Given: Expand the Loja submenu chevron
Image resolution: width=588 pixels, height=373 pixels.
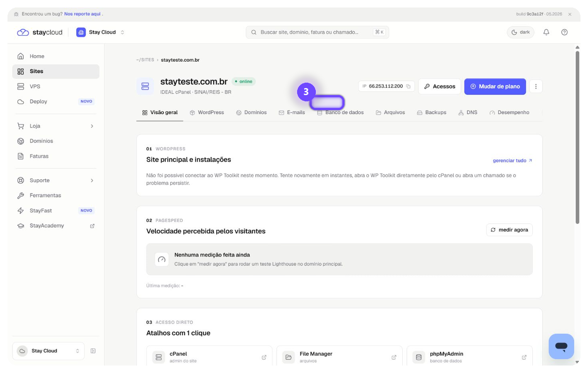Looking at the screenshot, I should point(92,126).
